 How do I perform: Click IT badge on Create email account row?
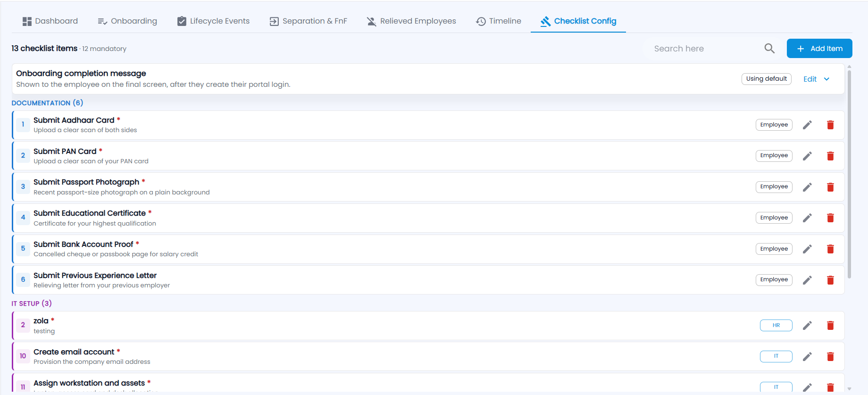pos(776,356)
